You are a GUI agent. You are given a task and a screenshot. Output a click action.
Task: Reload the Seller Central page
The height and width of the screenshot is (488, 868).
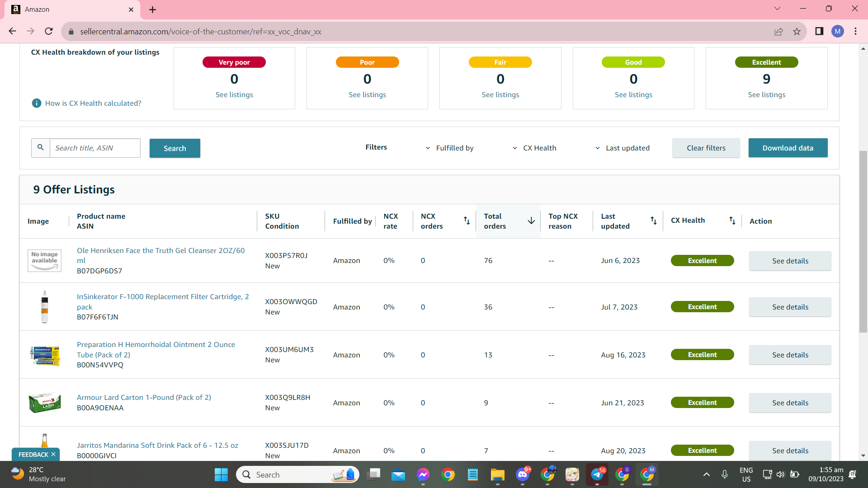tap(49, 31)
